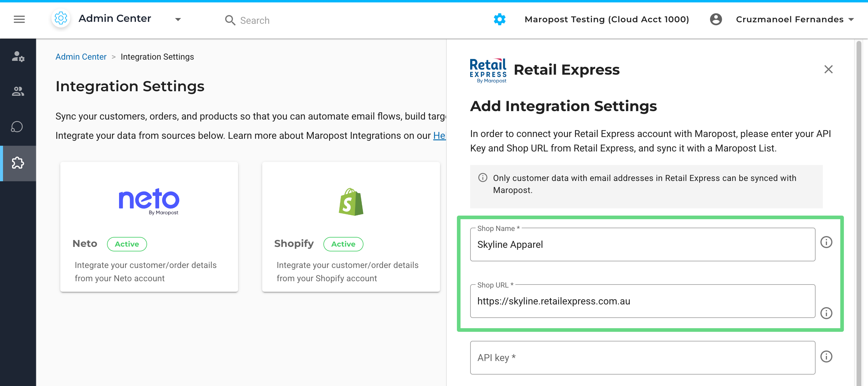The height and width of the screenshot is (386, 868).
Task: Open the users group sidebar icon
Action: (x=18, y=91)
